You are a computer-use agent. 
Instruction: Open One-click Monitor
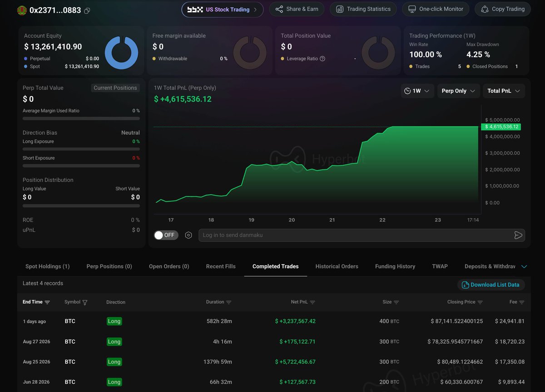click(x=436, y=9)
